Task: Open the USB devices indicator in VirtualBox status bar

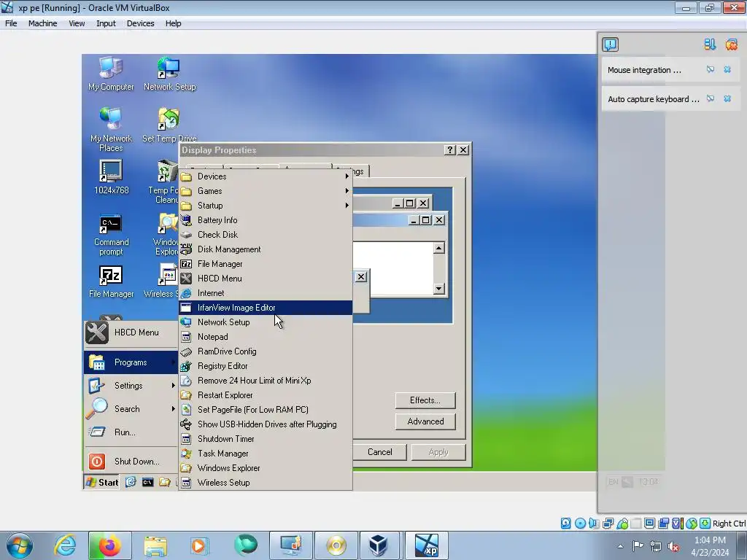Action: [x=622, y=524]
